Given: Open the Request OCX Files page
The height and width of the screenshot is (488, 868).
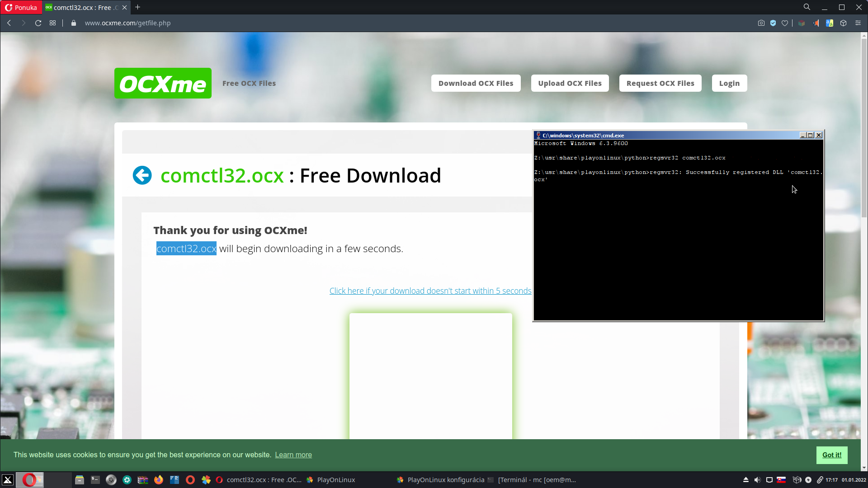Looking at the screenshot, I should [x=660, y=83].
